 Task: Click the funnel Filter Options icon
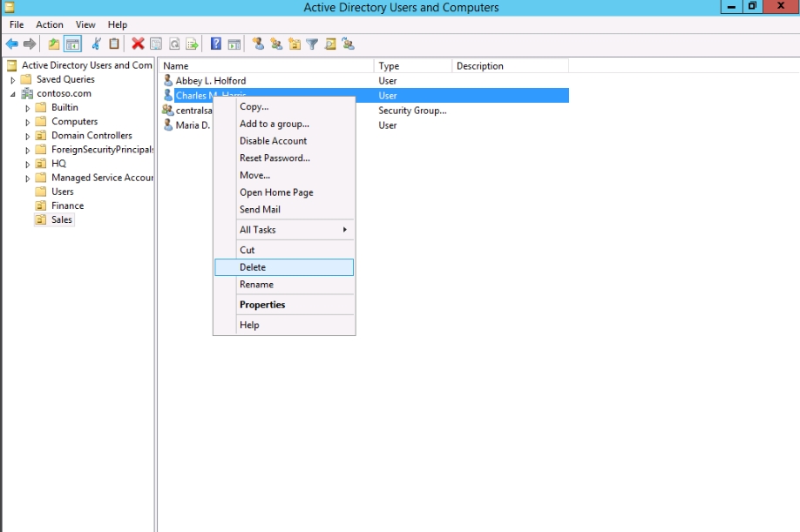coord(312,44)
